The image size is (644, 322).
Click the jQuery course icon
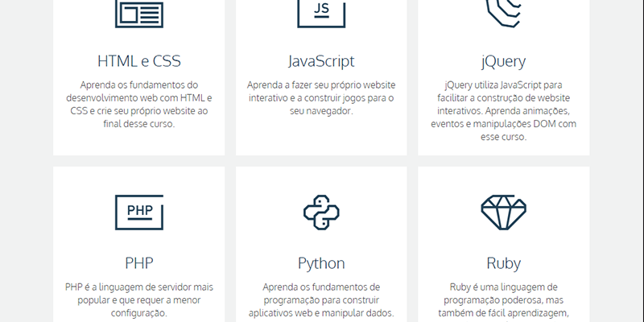[504, 14]
